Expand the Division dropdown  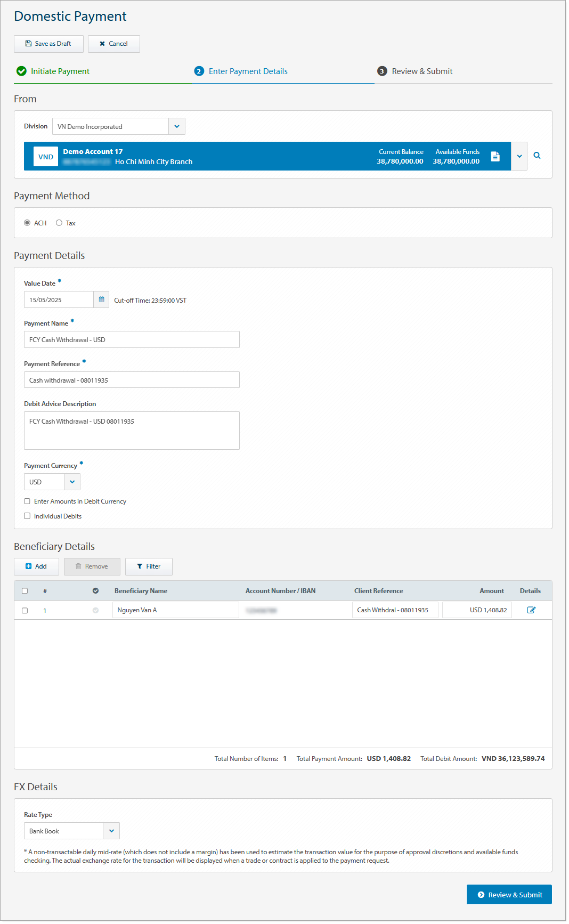pos(177,126)
